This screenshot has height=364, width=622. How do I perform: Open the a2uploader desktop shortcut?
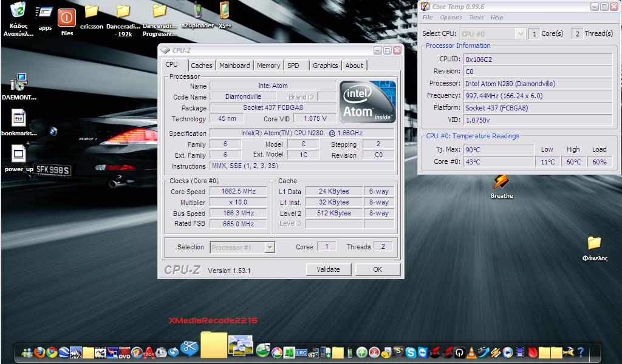click(x=197, y=15)
